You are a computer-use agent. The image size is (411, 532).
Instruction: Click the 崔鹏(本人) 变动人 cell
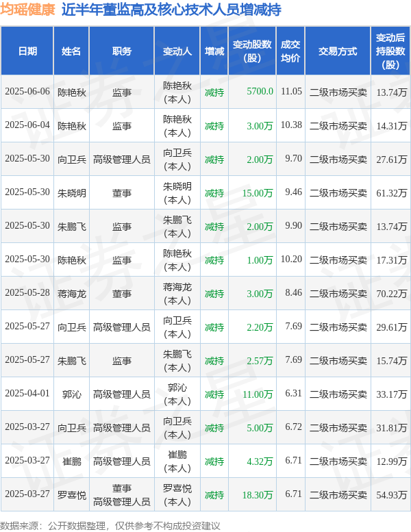coord(177,461)
